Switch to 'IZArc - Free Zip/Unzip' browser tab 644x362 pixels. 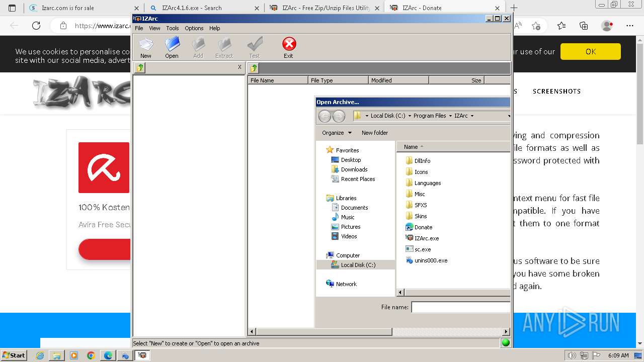325,8
